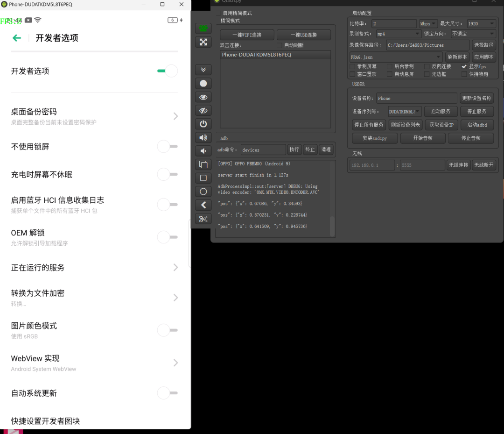Open 正在运行的服务 menu entry

(93, 268)
